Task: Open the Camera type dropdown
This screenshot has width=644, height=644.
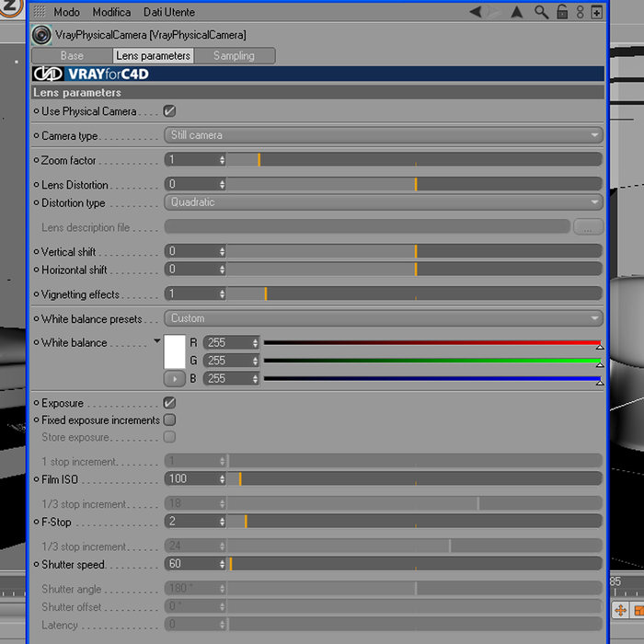Action: (x=384, y=135)
